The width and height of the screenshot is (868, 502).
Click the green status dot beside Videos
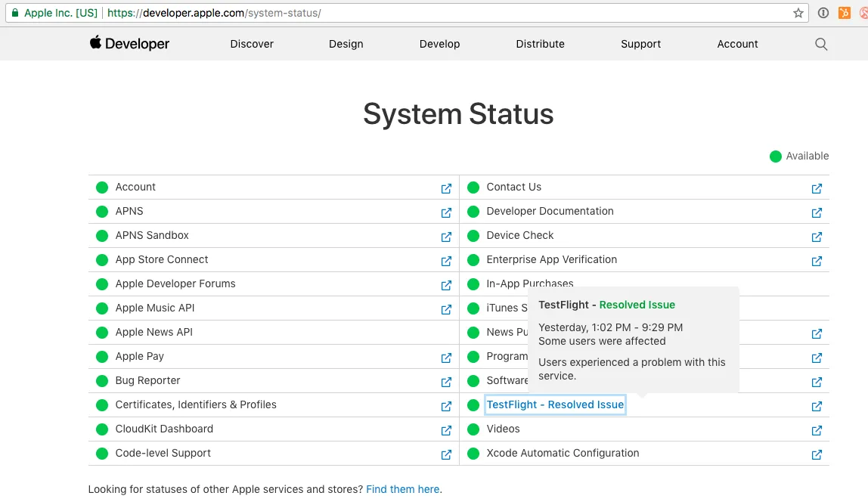[x=473, y=429]
